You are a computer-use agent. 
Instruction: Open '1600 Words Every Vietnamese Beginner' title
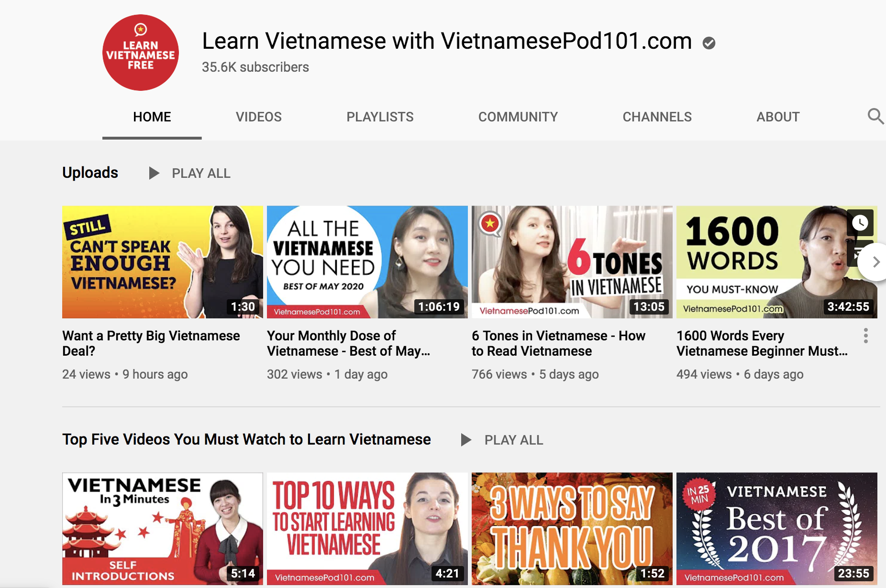762,343
